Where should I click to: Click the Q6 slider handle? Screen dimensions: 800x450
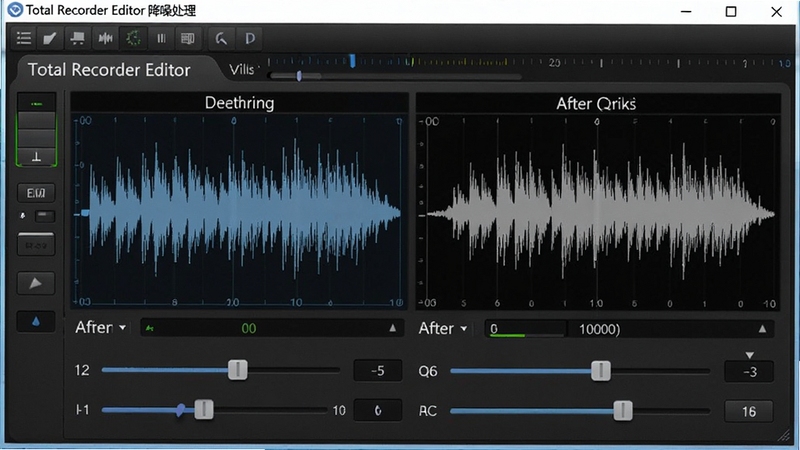point(601,370)
